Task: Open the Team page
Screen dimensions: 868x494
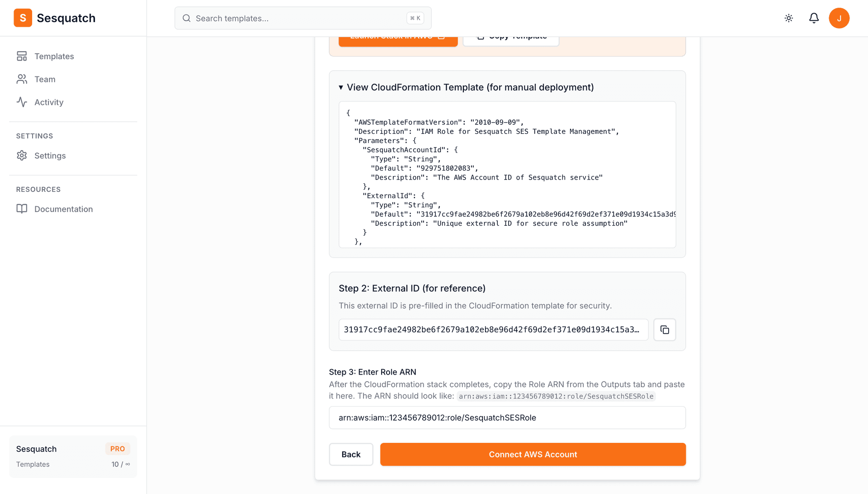Action: [x=45, y=79]
